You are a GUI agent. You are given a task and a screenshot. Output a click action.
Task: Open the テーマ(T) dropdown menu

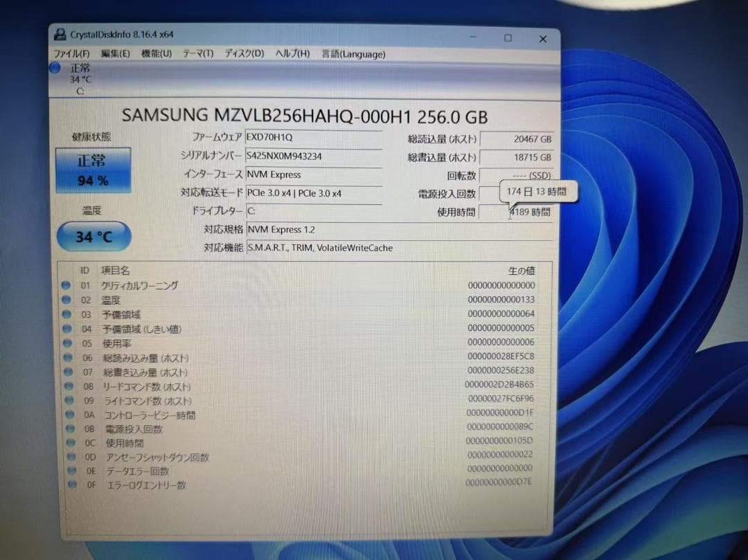point(199,53)
